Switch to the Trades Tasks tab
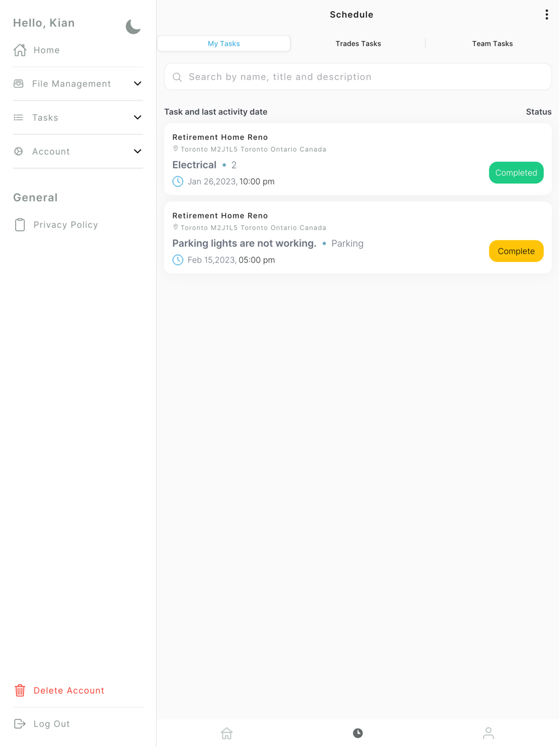 click(358, 44)
